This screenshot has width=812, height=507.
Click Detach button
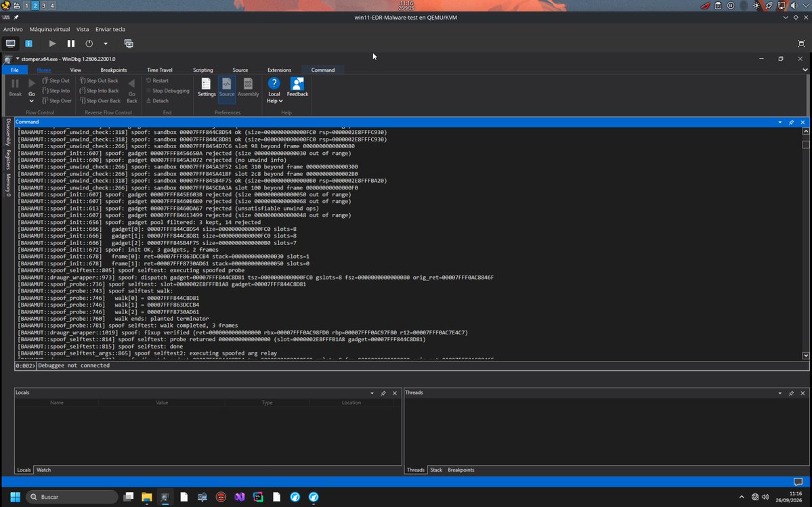coord(157,101)
